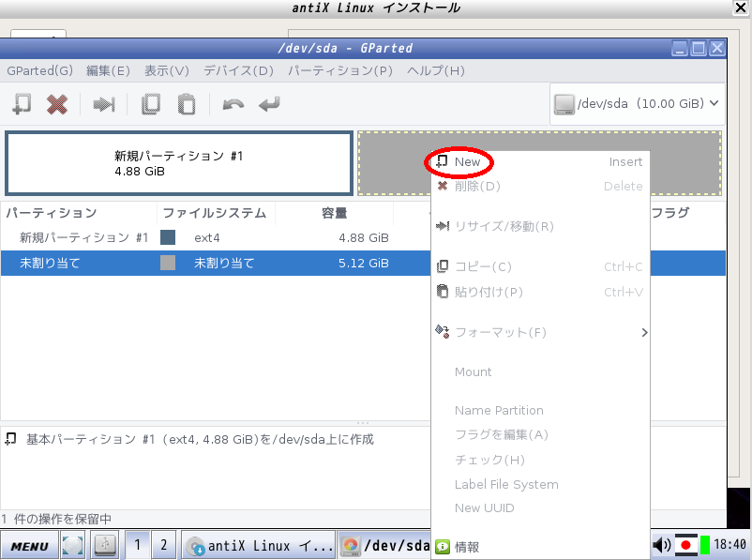The width and height of the screenshot is (752, 560).
Task: Click the Undo last operation icon
Action: (233, 103)
